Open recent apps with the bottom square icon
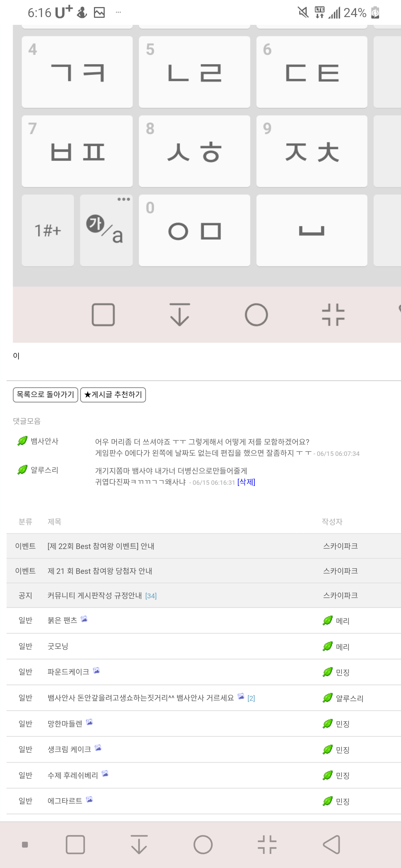 [x=75, y=845]
